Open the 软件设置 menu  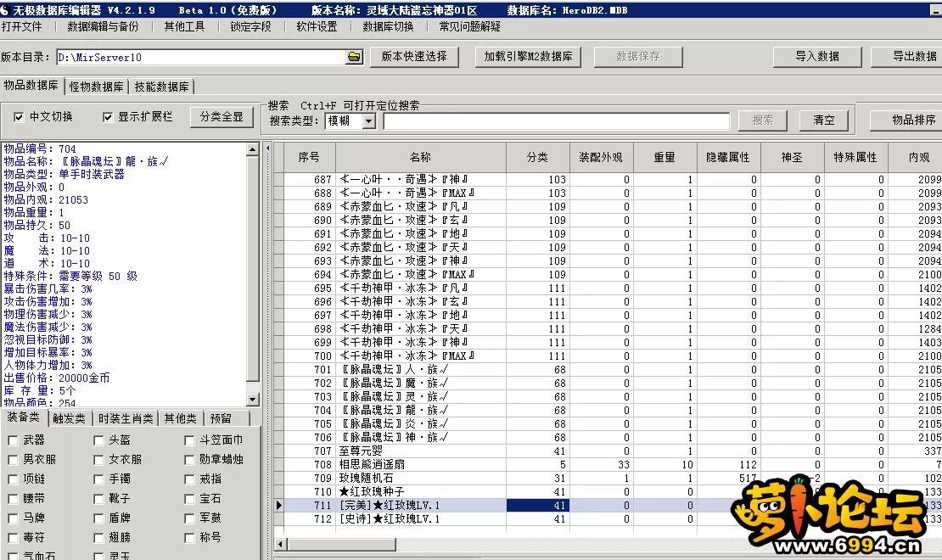pyautogui.click(x=317, y=26)
